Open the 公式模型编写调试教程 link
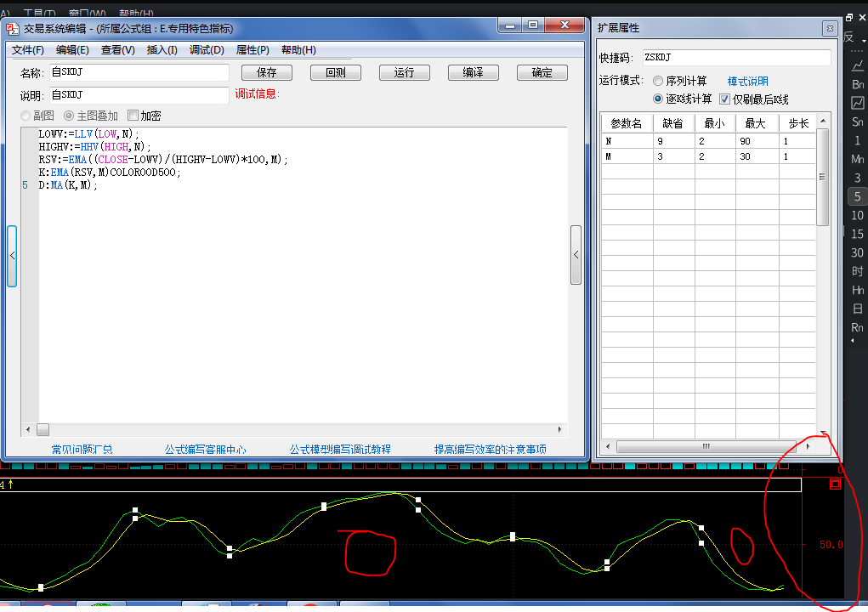Screen dimensions: 868x612 340,450
